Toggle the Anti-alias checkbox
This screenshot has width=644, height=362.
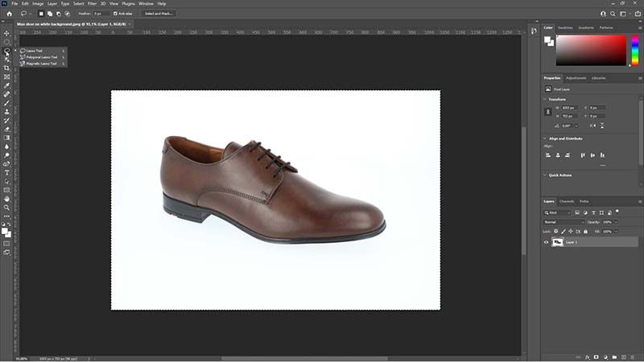[x=117, y=14]
